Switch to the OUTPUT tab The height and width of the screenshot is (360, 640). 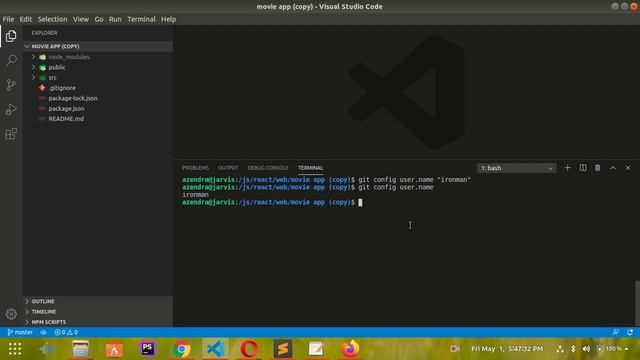coord(228,168)
